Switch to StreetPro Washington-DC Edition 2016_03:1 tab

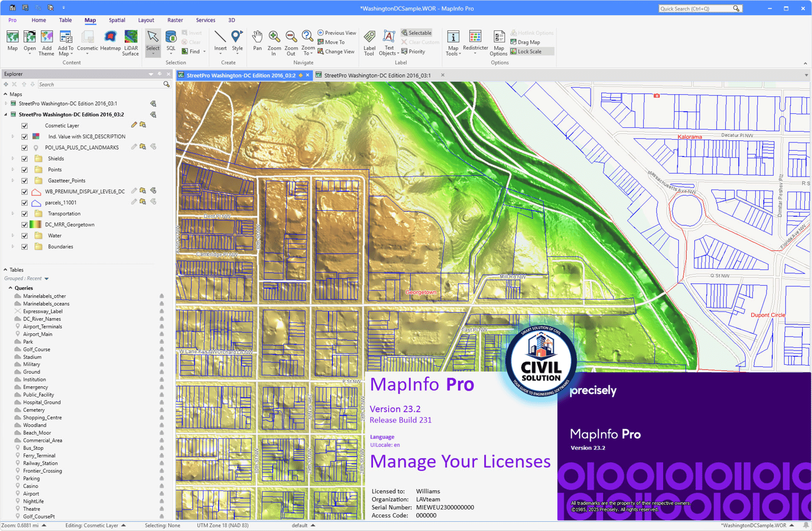point(377,75)
